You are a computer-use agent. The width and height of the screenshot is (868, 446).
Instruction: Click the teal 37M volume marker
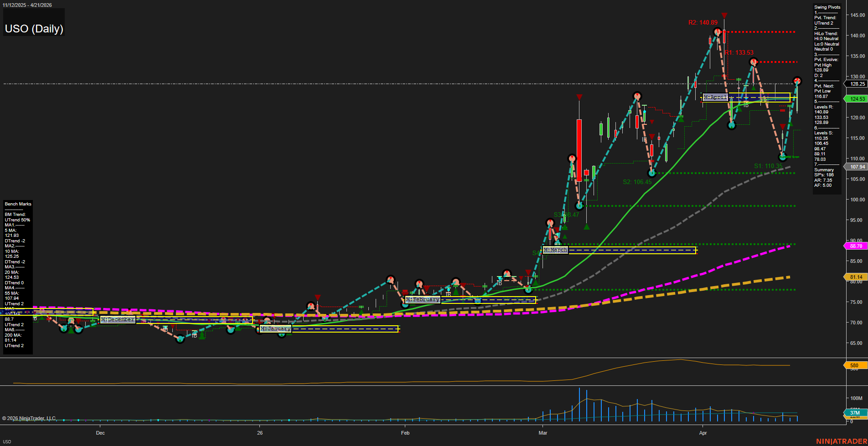point(854,413)
